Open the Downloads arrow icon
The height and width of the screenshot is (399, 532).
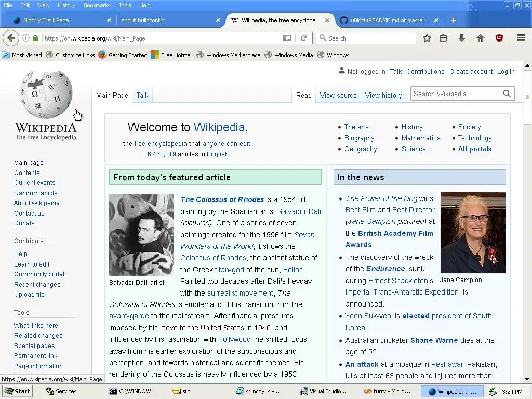[462, 38]
